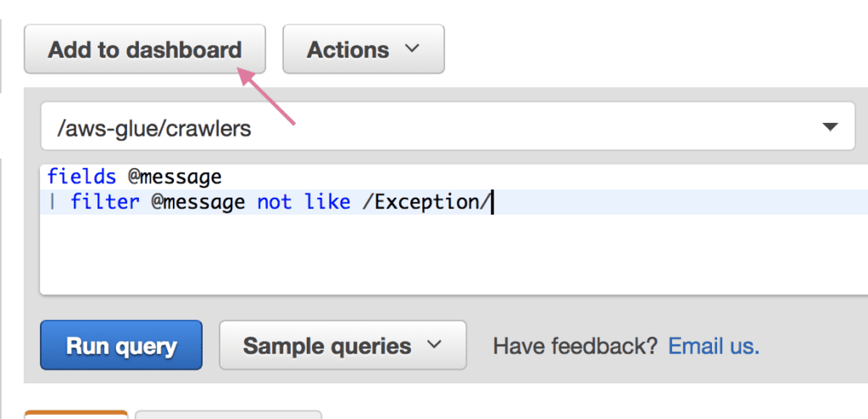Click the Run query button

(121, 345)
